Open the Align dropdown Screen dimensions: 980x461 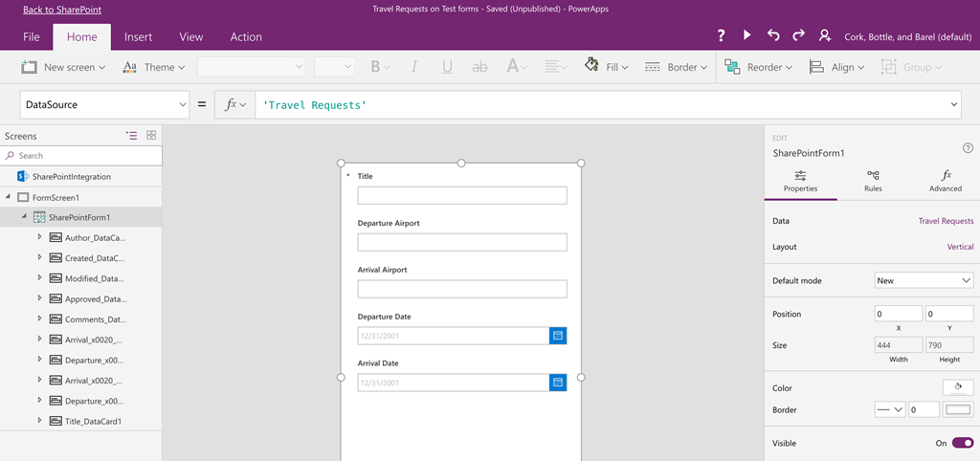pyautogui.click(x=836, y=67)
